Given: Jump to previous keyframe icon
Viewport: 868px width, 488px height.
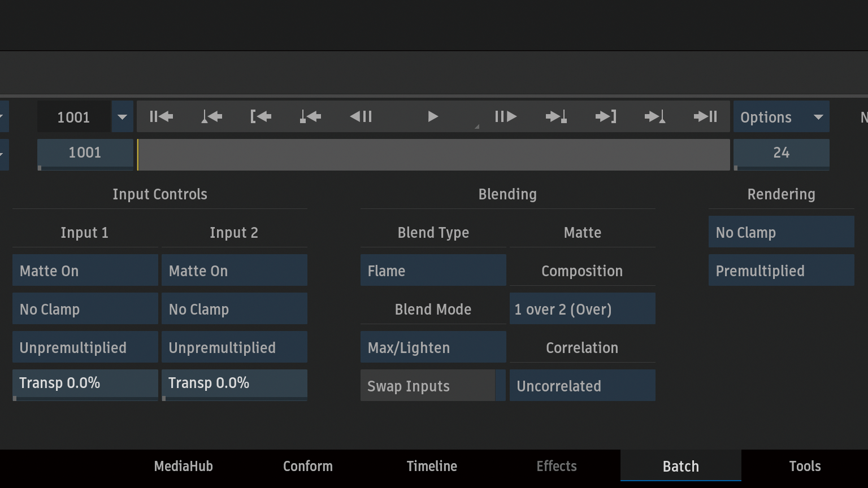Looking at the screenshot, I should (211, 117).
